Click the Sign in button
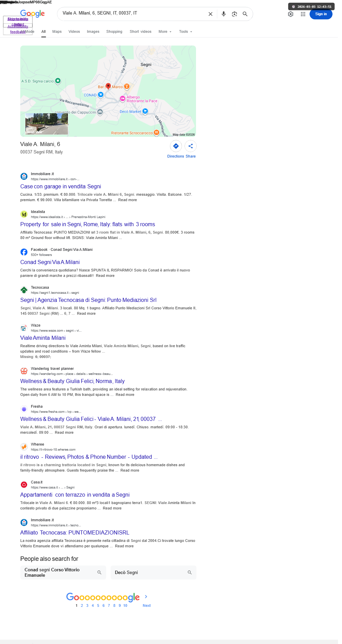This screenshot has height=644, width=342. (321, 14)
